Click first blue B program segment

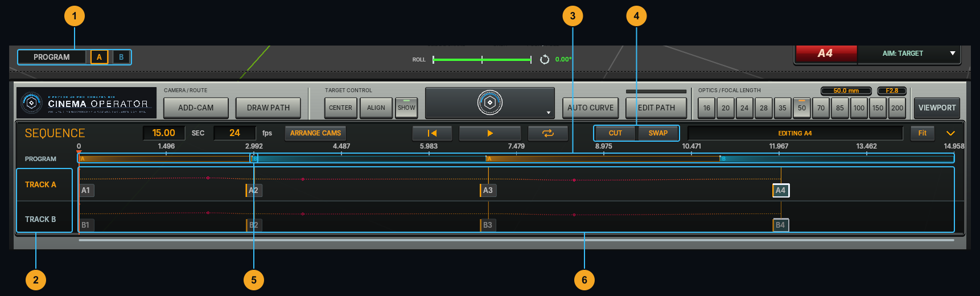point(369,159)
